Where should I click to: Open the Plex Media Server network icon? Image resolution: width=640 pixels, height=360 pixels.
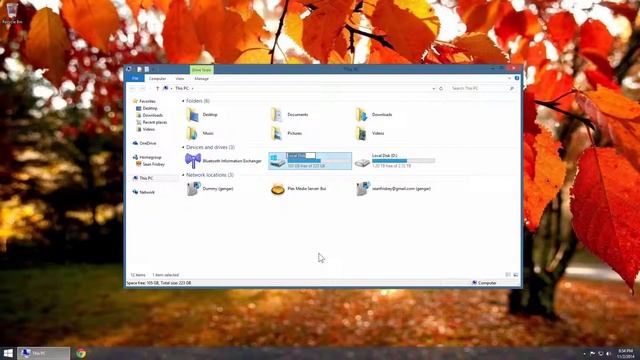(278, 189)
